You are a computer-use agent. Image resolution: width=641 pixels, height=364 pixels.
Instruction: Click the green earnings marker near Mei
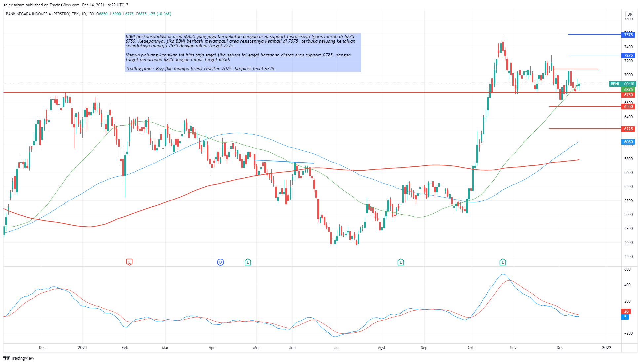click(248, 262)
